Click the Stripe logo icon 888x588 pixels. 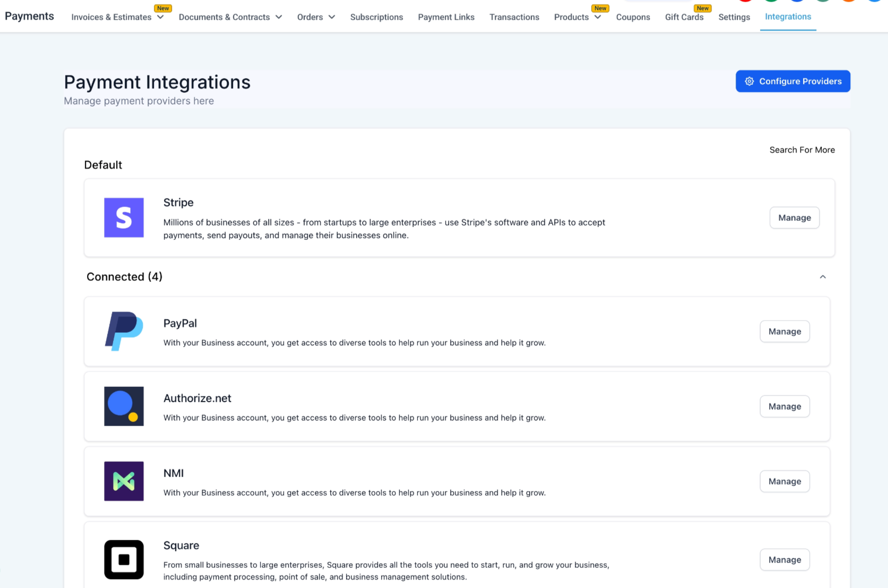[x=124, y=218]
